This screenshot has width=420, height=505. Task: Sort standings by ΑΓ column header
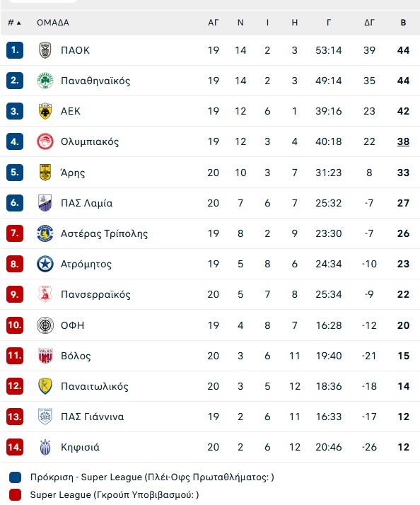[x=214, y=23]
